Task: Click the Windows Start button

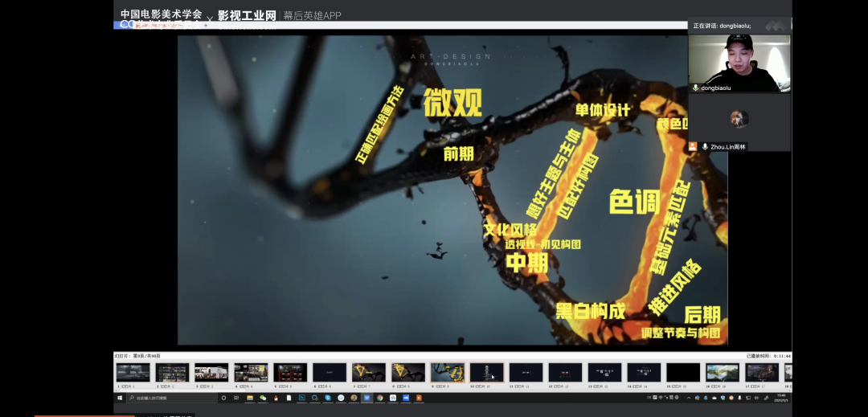Action: (119, 398)
